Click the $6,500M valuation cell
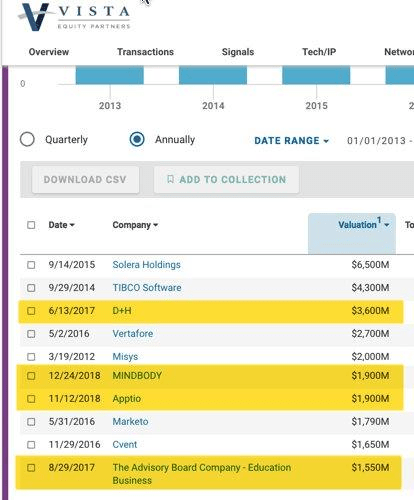414x500 pixels. click(x=370, y=265)
